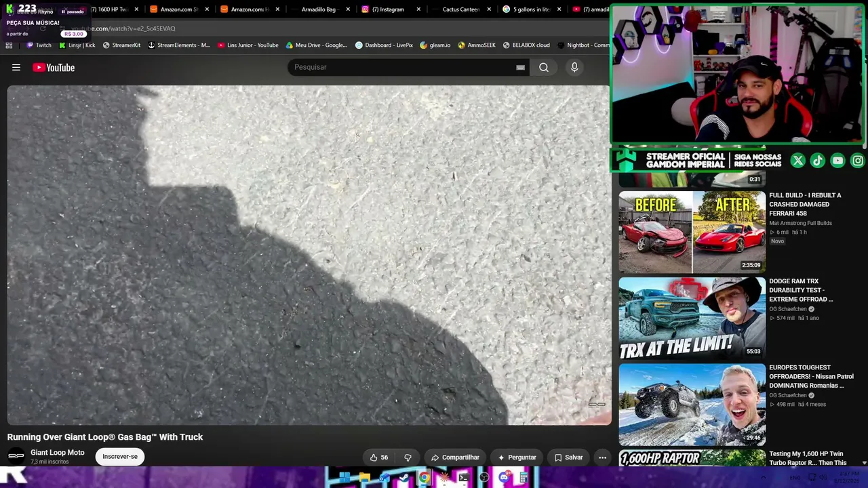Viewport: 868px width, 488px height.
Task: Open the Windows Start menu
Action: (344, 478)
